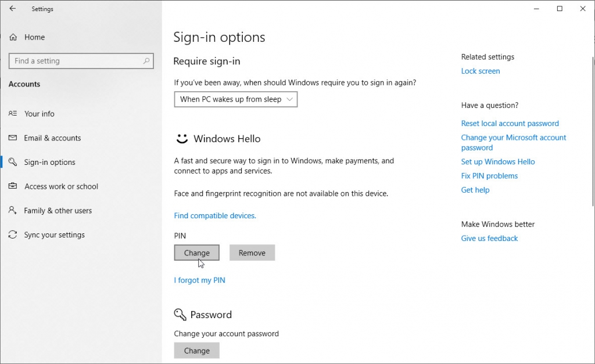Click Change under PIN
Image resolution: width=595 pixels, height=364 pixels.
[196, 253]
